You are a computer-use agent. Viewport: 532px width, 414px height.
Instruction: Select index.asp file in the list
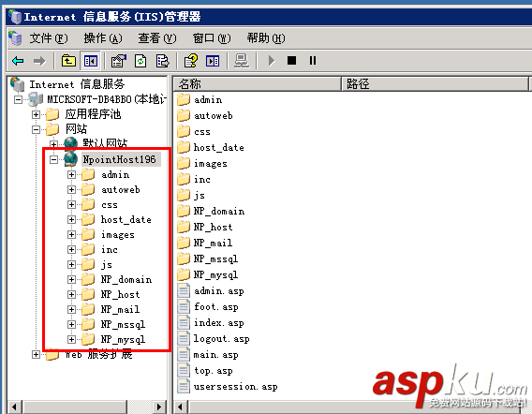218,323
